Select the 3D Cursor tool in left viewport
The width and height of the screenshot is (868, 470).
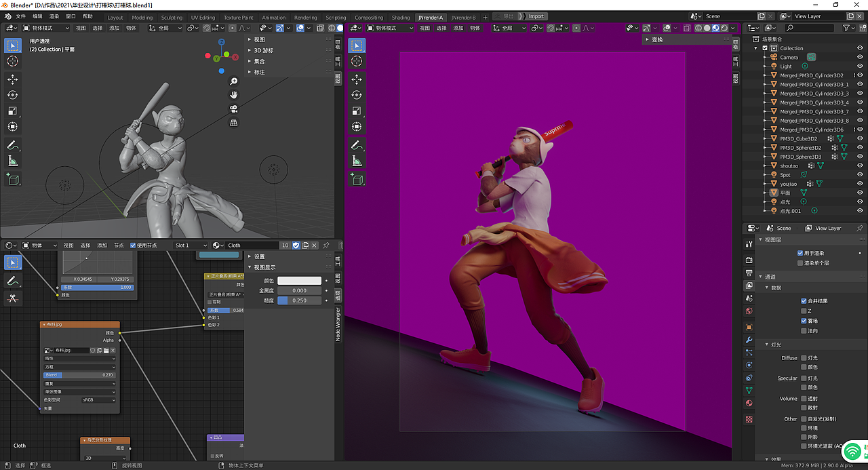click(12, 61)
